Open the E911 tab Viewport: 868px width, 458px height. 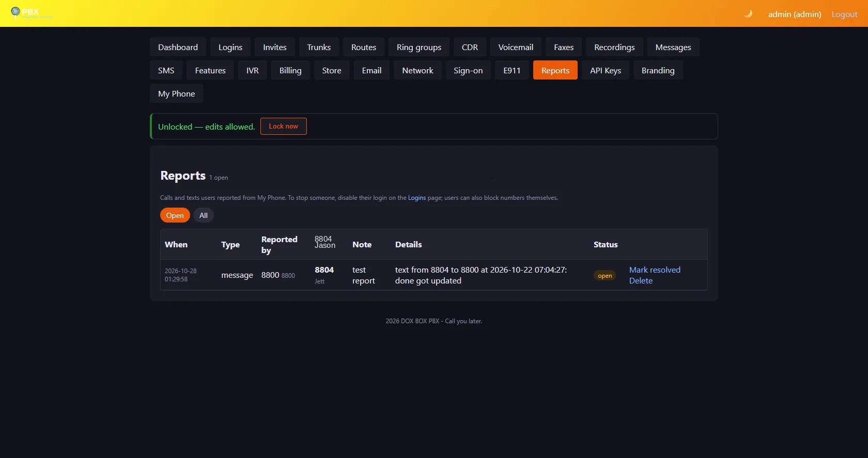[512, 70]
